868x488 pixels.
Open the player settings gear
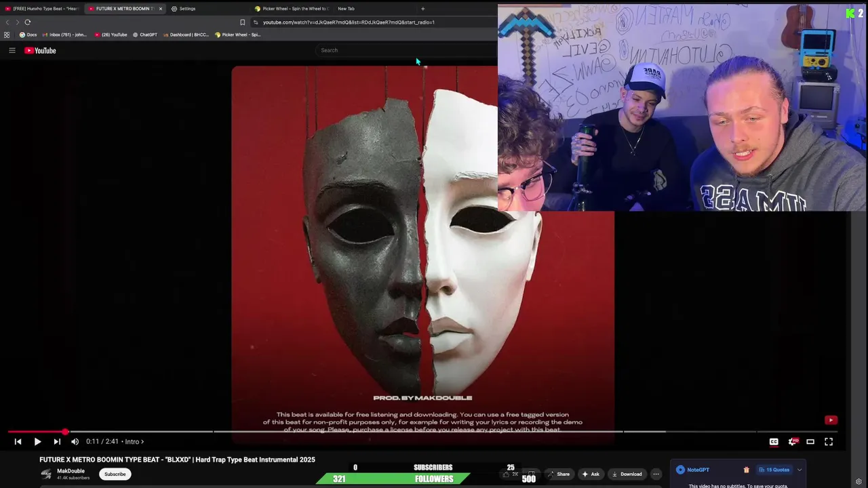(x=792, y=442)
